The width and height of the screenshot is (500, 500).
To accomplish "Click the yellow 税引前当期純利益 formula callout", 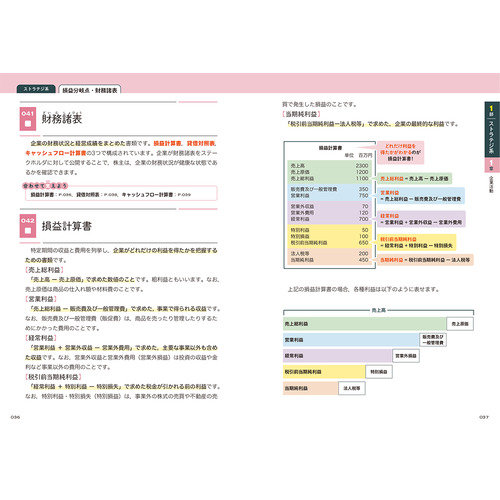I will point(417,242).
